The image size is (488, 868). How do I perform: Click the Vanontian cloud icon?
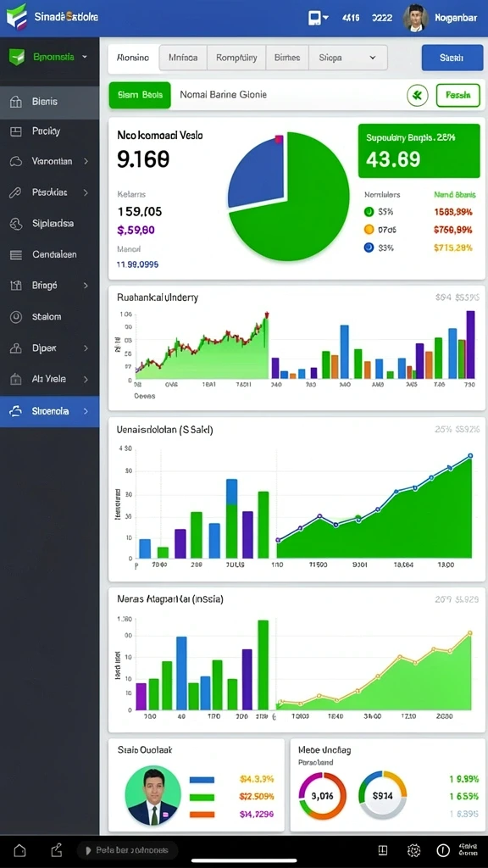pos(16,162)
